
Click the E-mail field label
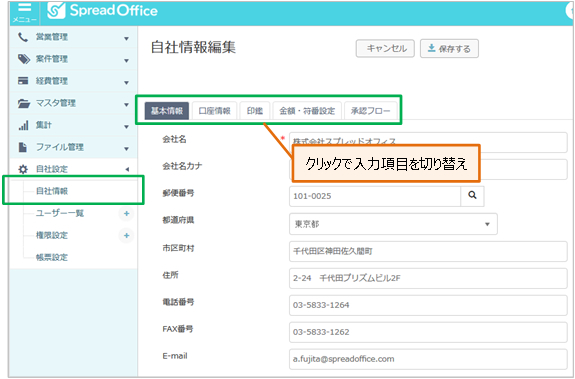point(175,356)
